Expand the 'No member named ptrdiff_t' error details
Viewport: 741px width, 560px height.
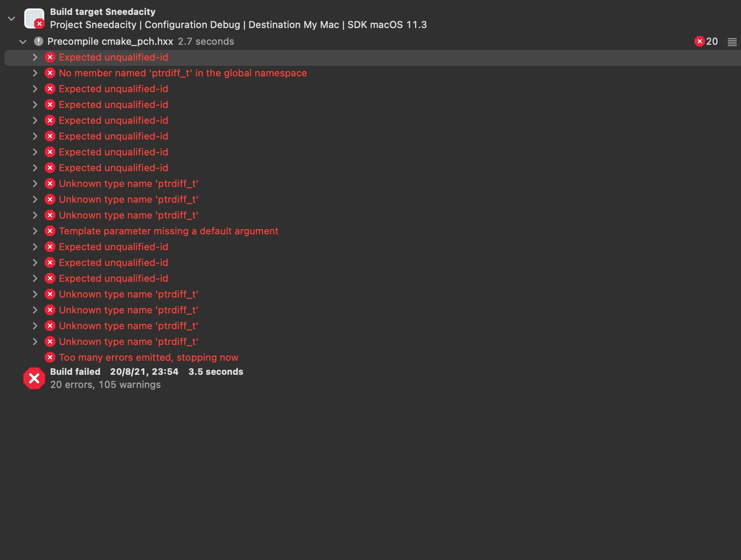[35, 73]
